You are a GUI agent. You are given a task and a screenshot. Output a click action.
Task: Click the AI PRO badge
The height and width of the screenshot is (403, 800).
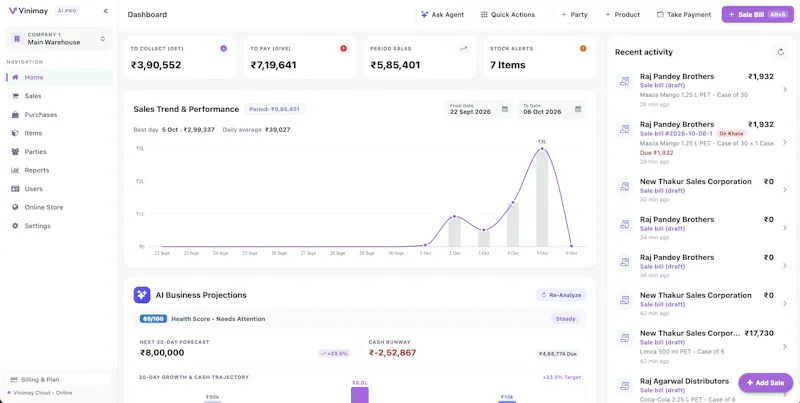tap(67, 11)
